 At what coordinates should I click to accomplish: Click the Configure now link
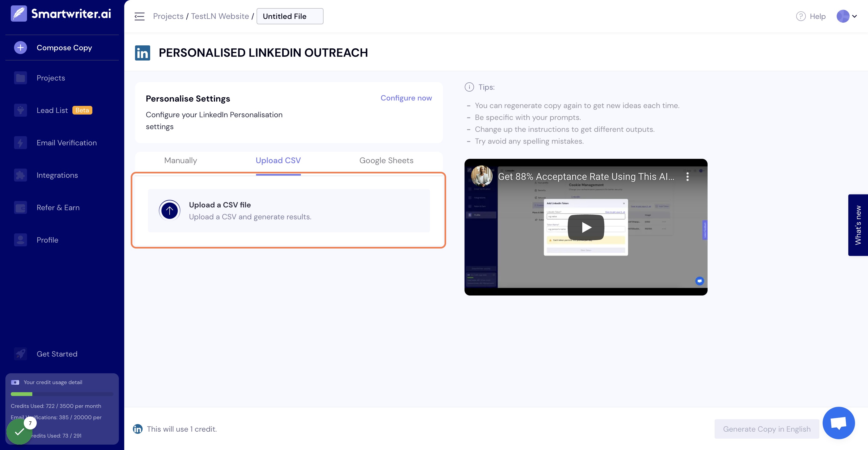406,98
